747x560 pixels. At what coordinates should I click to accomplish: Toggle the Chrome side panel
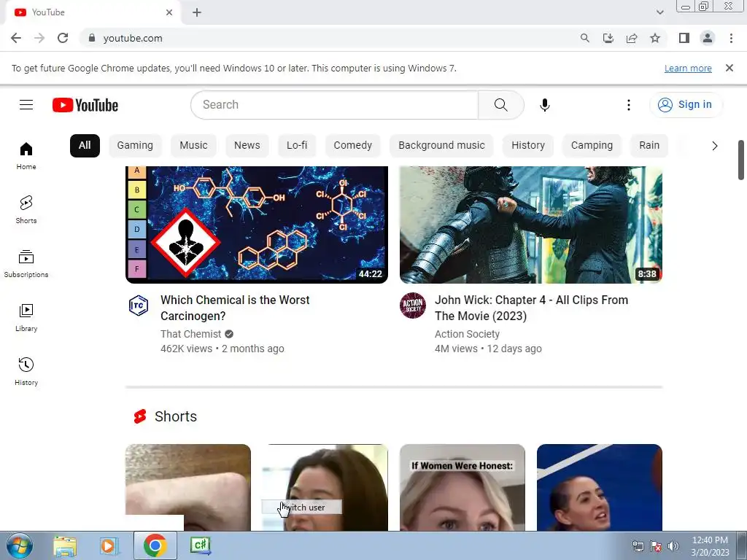pos(684,38)
